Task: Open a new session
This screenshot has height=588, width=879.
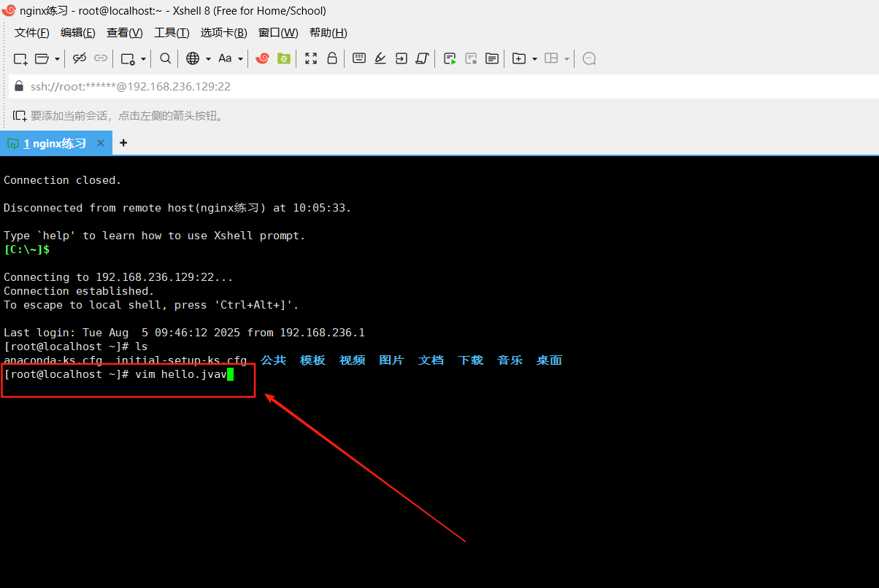Action: [x=20, y=58]
